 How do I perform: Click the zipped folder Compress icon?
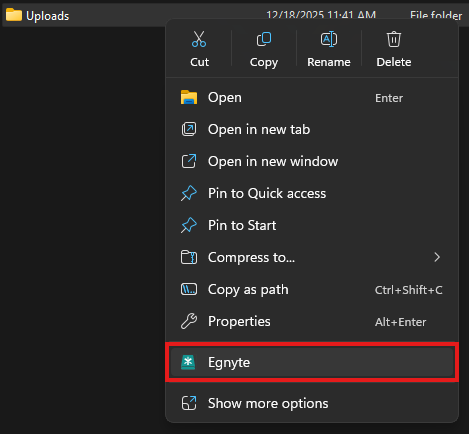pos(189,257)
